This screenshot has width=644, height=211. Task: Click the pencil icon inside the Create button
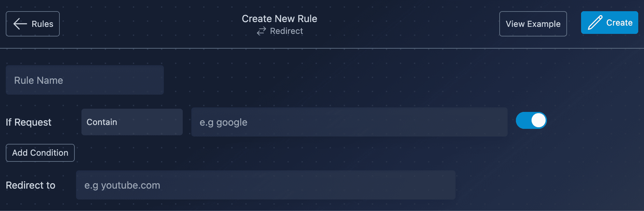point(595,22)
